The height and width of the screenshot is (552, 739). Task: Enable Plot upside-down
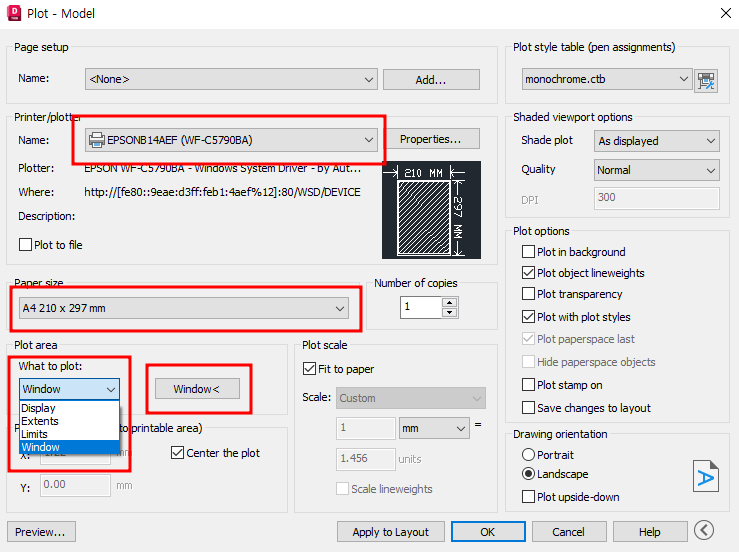pyautogui.click(x=528, y=497)
